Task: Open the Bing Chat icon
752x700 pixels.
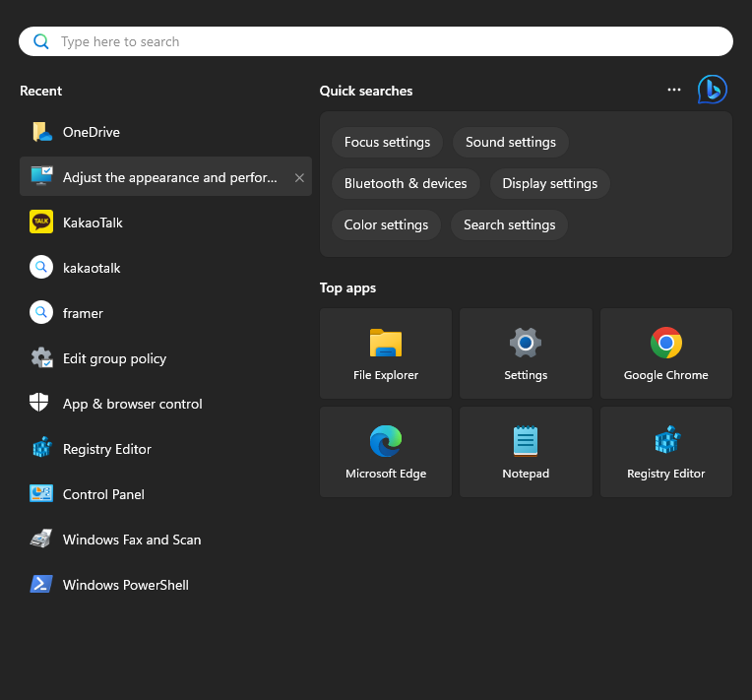Action: (713, 90)
